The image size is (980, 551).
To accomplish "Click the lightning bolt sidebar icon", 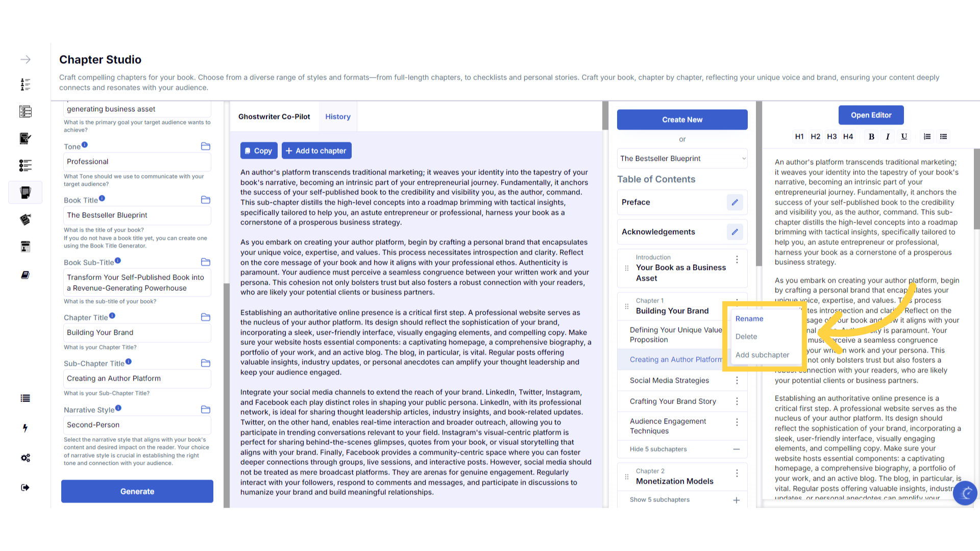I will (x=25, y=428).
